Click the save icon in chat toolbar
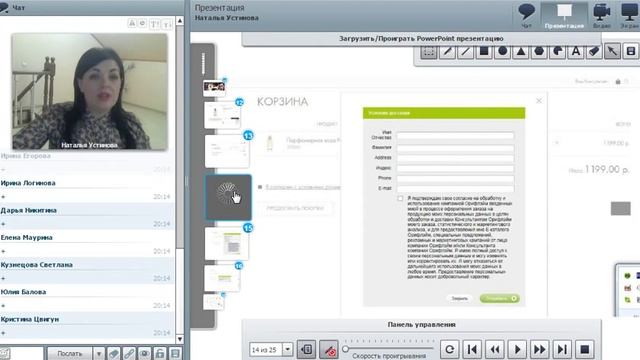The image size is (640, 360). (x=176, y=353)
